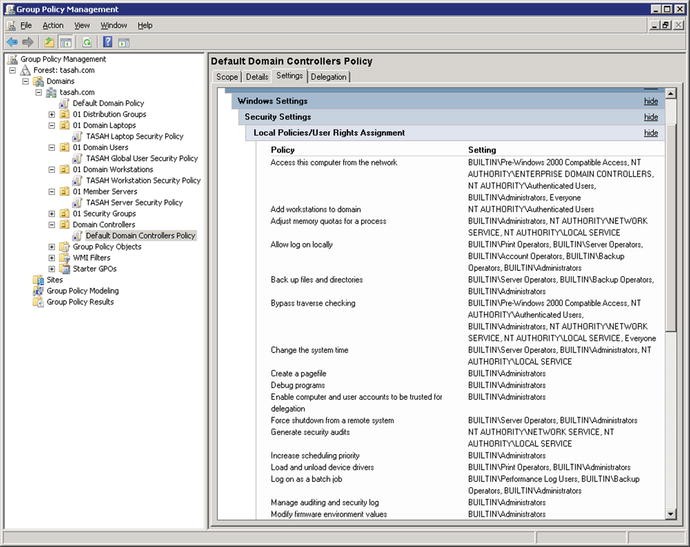The image size is (690, 547).
Task: Collapse the Domains tree node
Action: click(x=26, y=81)
